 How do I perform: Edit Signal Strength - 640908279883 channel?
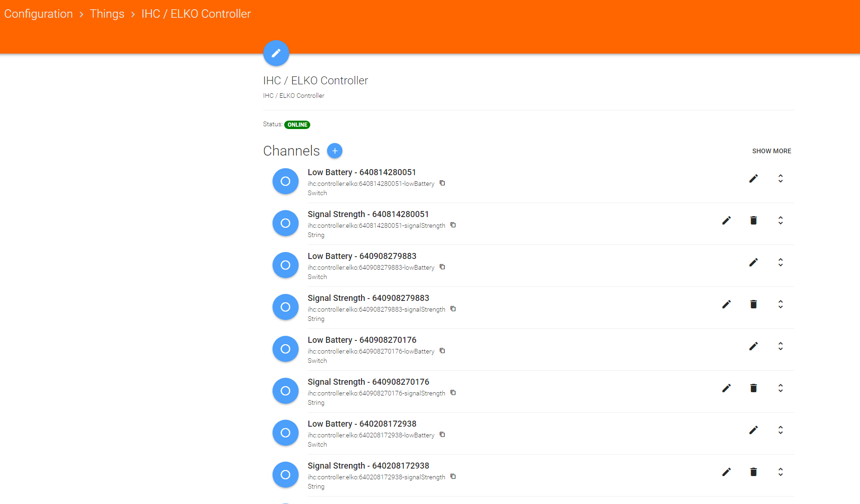pyautogui.click(x=726, y=304)
